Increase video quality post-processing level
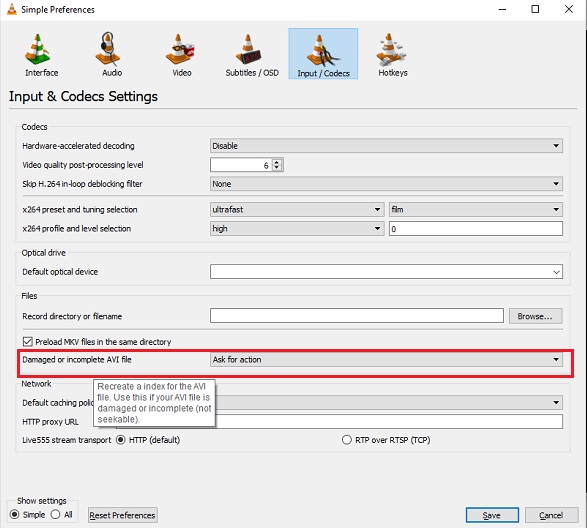The height and width of the screenshot is (528, 587). 277,162
